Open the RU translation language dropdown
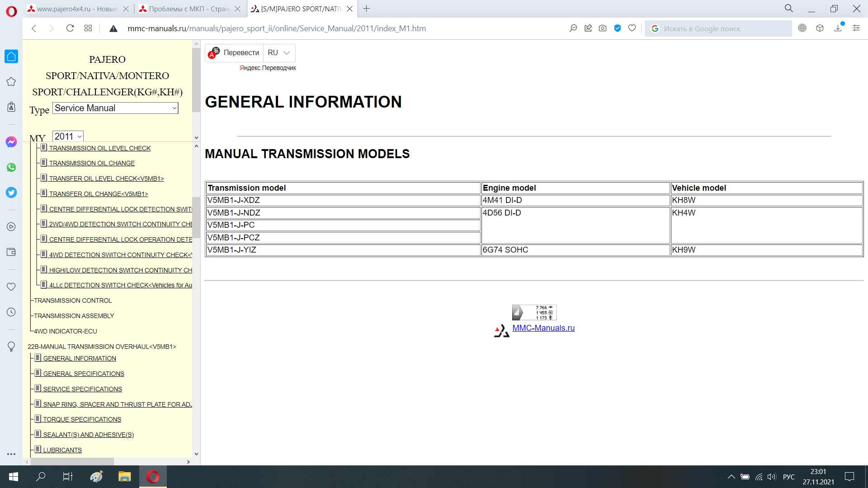 pyautogui.click(x=279, y=53)
